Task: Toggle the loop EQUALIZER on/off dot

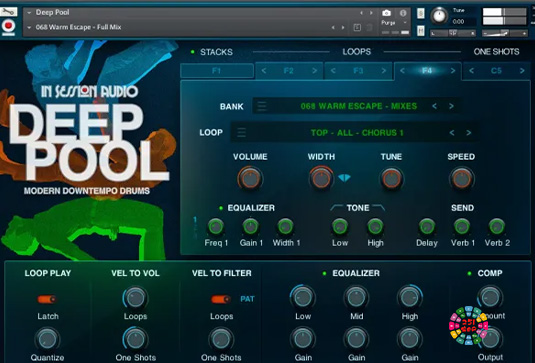Action: pyautogui.click(x=221, y=208)
